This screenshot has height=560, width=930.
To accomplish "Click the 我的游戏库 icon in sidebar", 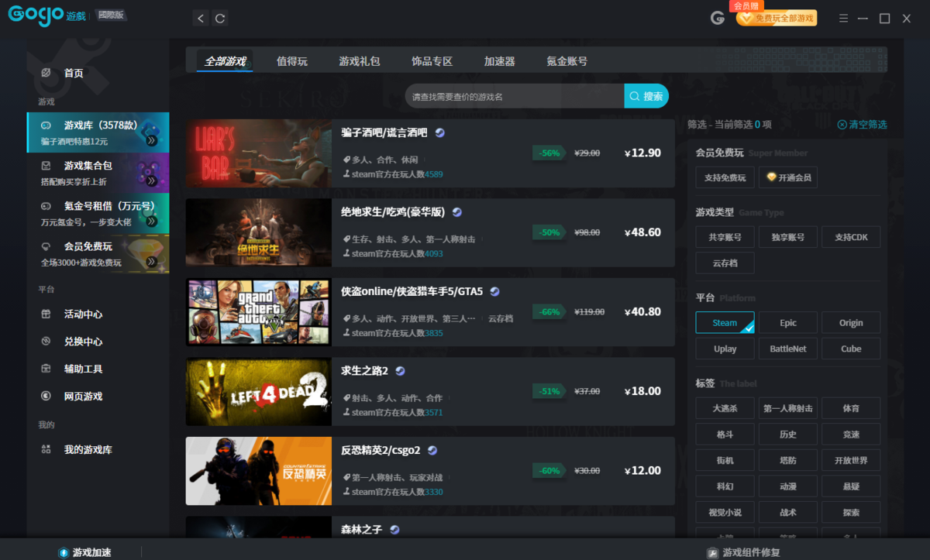I will [x=46, y=449].
